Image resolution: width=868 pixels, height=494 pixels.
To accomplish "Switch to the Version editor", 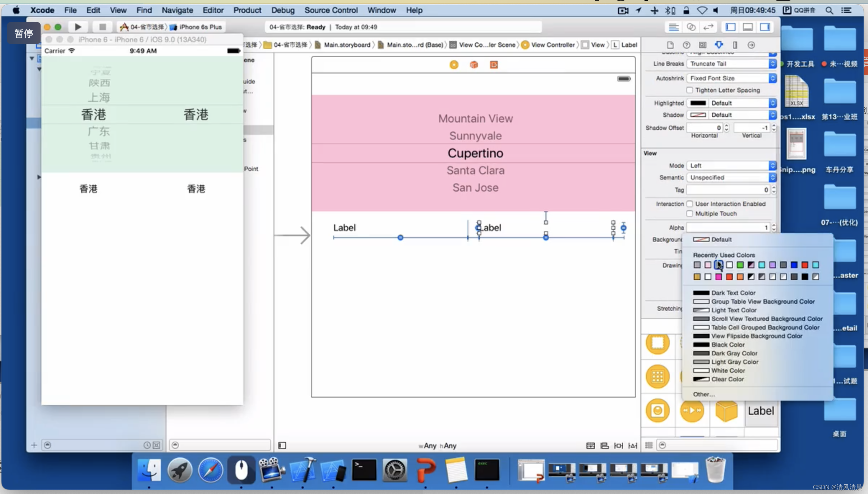I will click(x=708, y=27).
